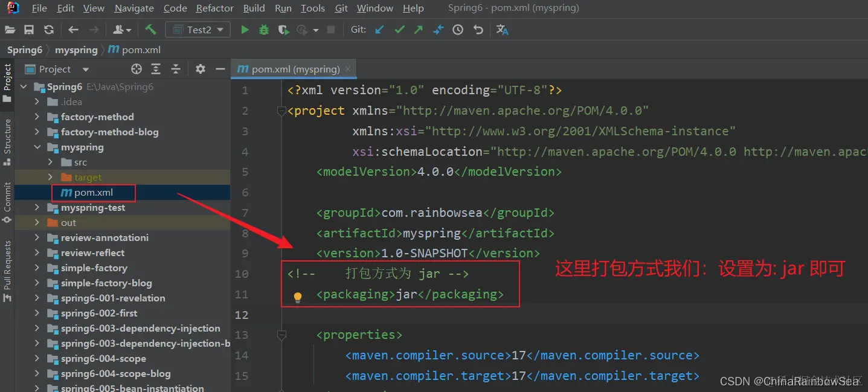The image size is (868, 392).
Task: Click the Select Opened File target icon
Action: pos(137,69)
